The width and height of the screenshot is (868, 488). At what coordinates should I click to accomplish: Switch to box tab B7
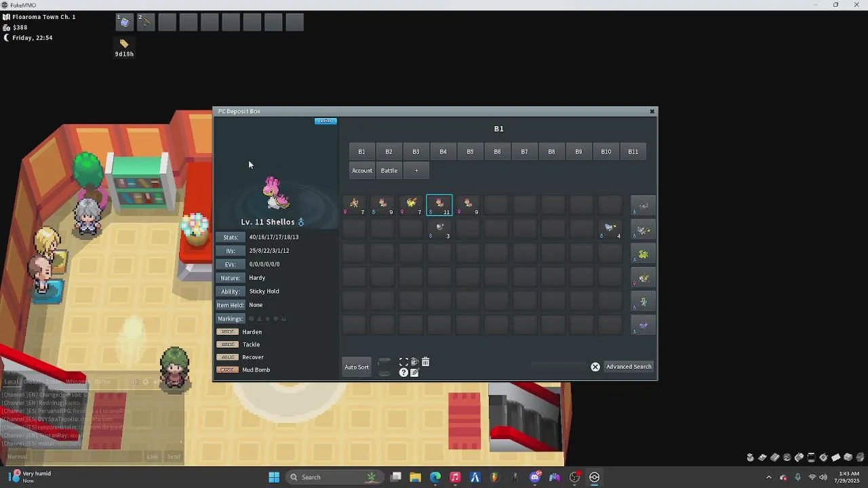point(524,152)
